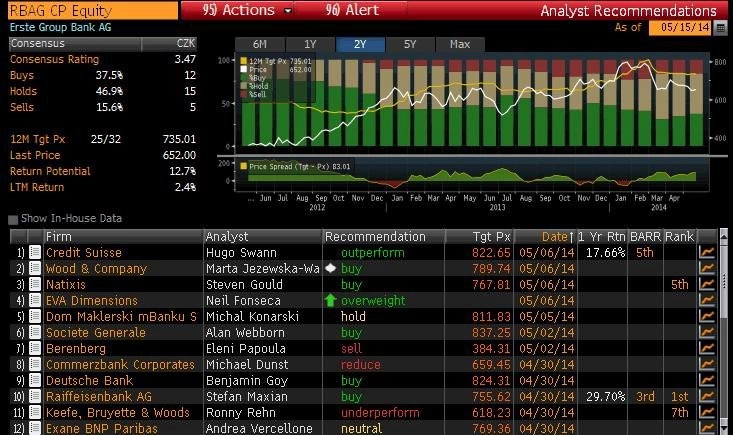The image size is (733, 435).
Task: Open the CZK currency selector
Action: pos(185,43)
